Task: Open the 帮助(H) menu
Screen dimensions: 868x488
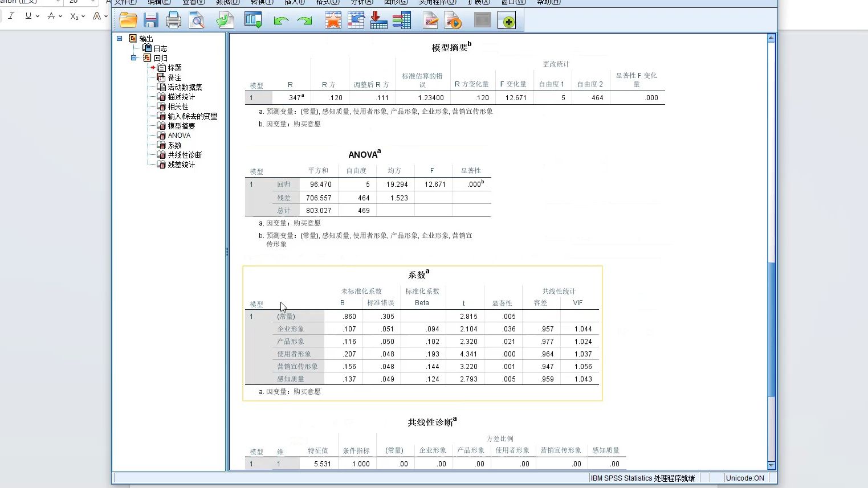Action: tap(548, 2)
